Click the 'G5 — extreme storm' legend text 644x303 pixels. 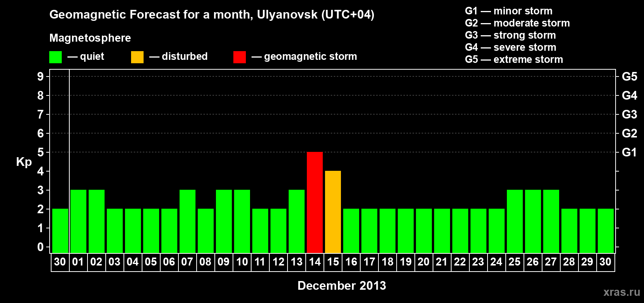[x=514, y=59]
